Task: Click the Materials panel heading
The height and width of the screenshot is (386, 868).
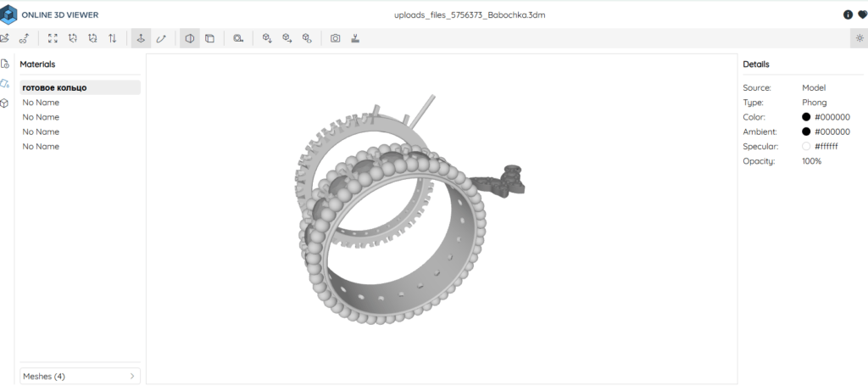Action: point(37,64)
